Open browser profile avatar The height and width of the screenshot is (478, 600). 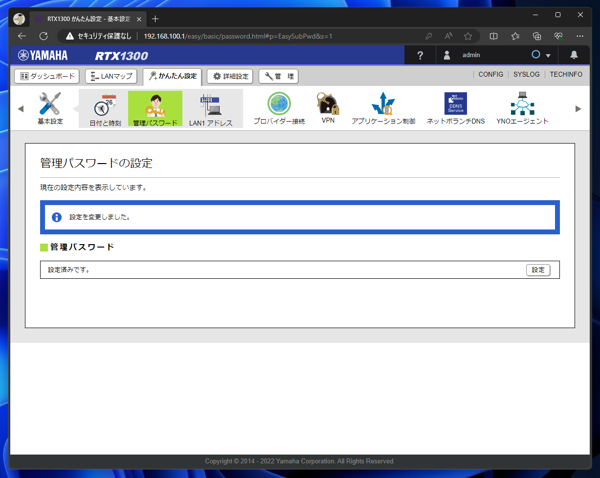(x=19, y=19)
